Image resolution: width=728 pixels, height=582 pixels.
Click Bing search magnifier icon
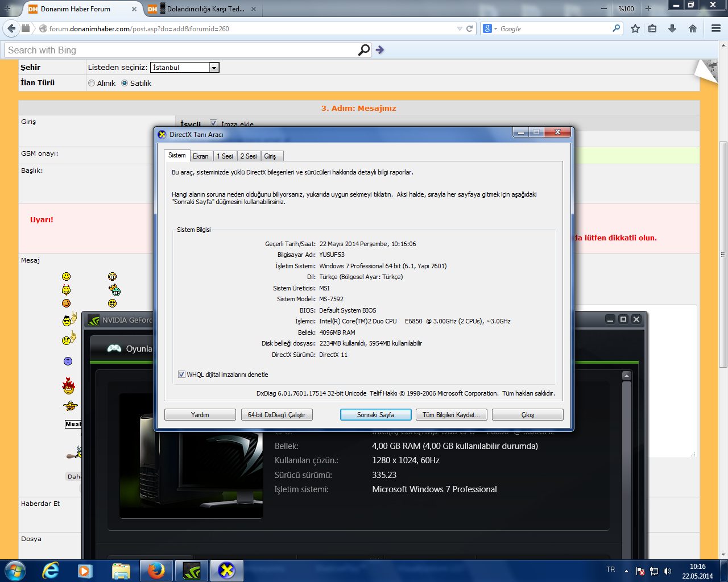[x=364, y=50]
